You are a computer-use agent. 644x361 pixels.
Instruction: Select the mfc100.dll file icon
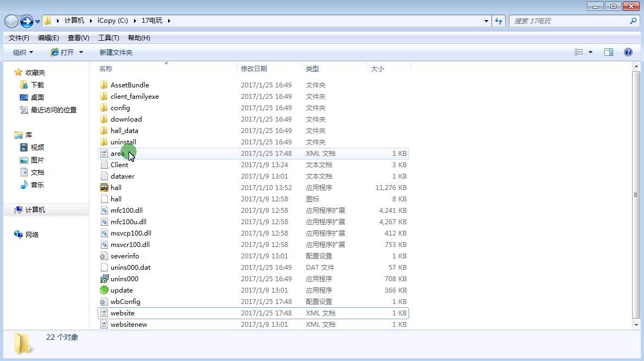pyautogui.click(x=104, y=210)
